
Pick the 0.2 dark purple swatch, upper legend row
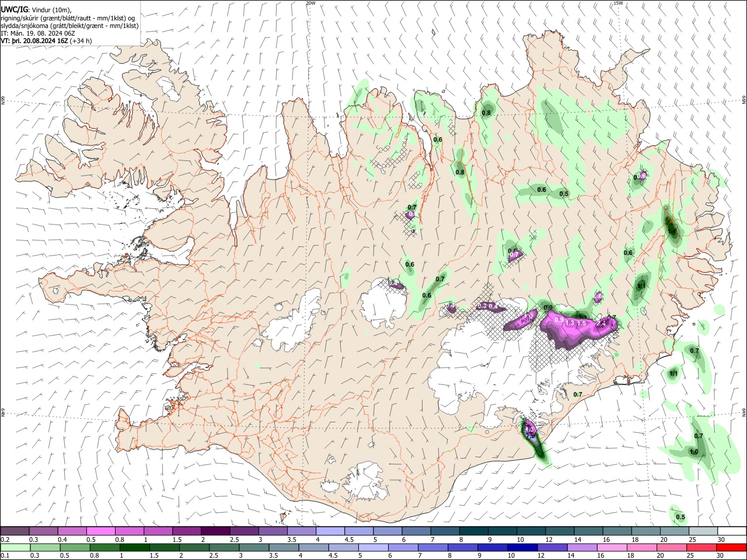(x=15, y=531)
